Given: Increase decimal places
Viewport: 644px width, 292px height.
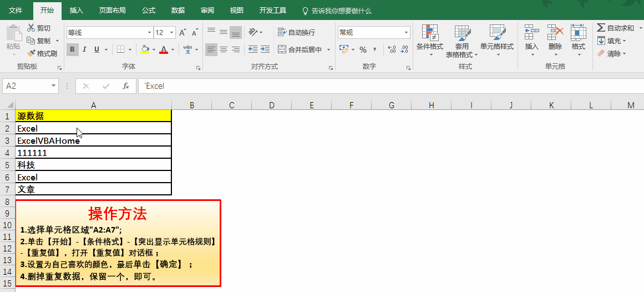Looking at the screenshot, I should 392,50.
